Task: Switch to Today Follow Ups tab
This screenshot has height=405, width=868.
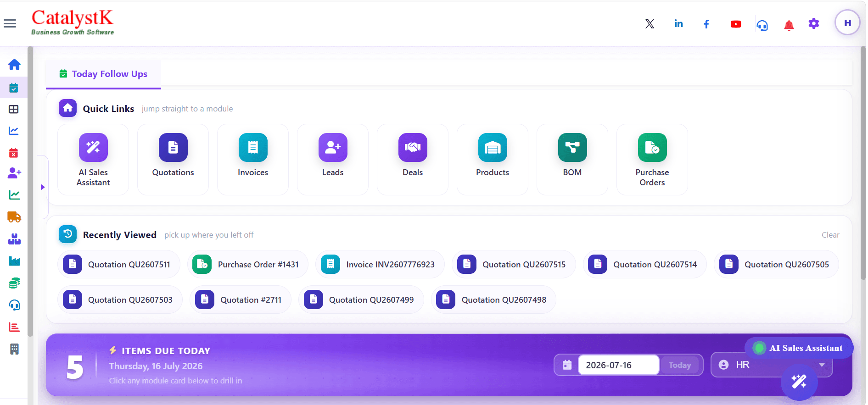Action: [104, 74]
